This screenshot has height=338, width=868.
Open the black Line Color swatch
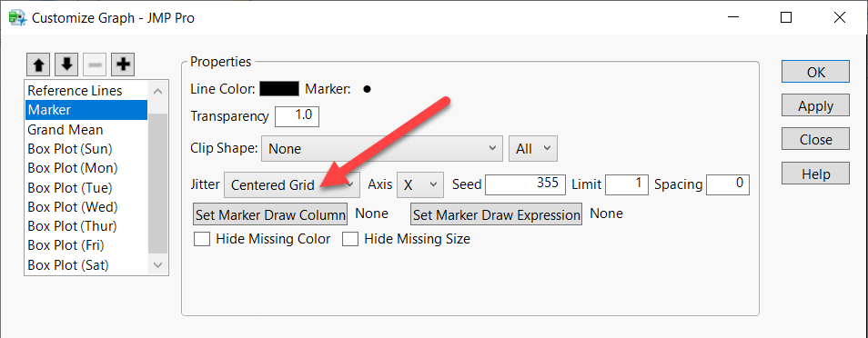pos(279,88)
